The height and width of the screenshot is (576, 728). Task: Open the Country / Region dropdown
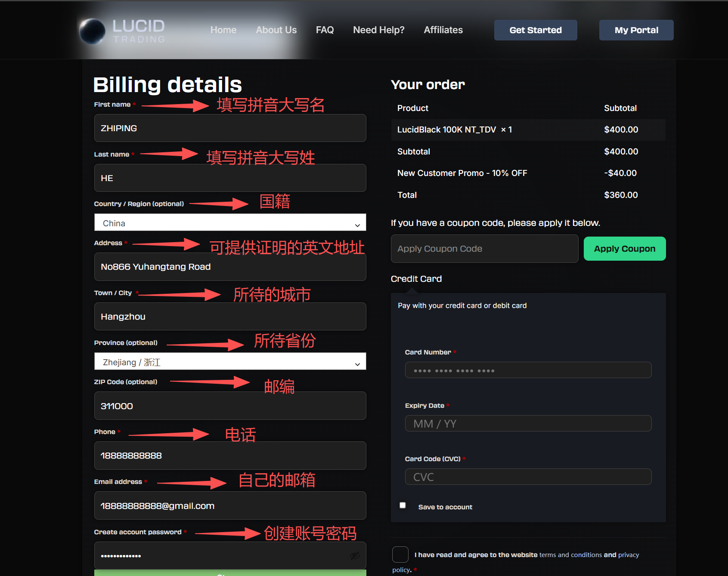coord(230,223)
